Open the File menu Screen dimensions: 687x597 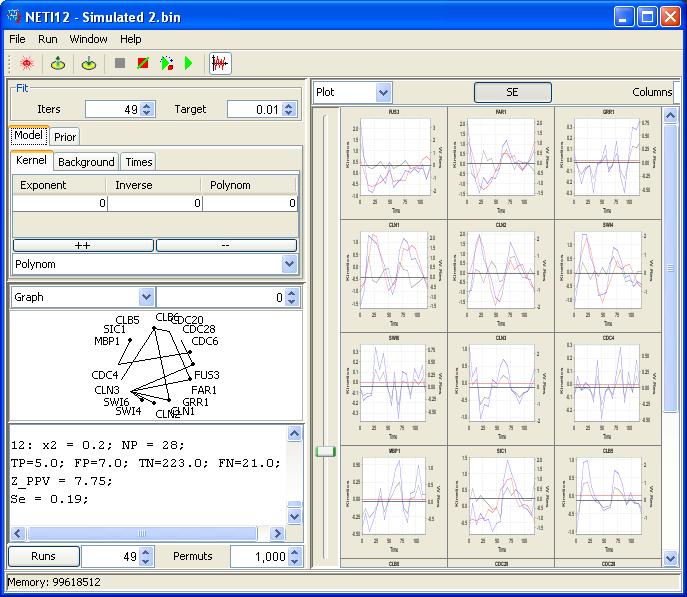point(18,39)
